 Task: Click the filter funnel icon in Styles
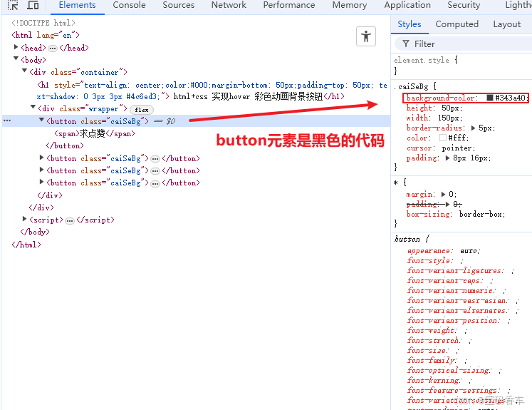[x=405, y=43]
